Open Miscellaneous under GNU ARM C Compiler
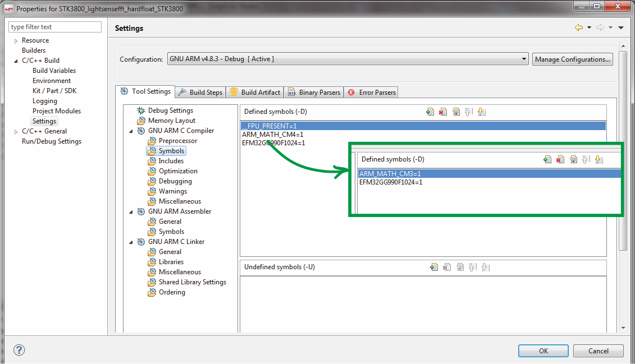 coord(180,201)
